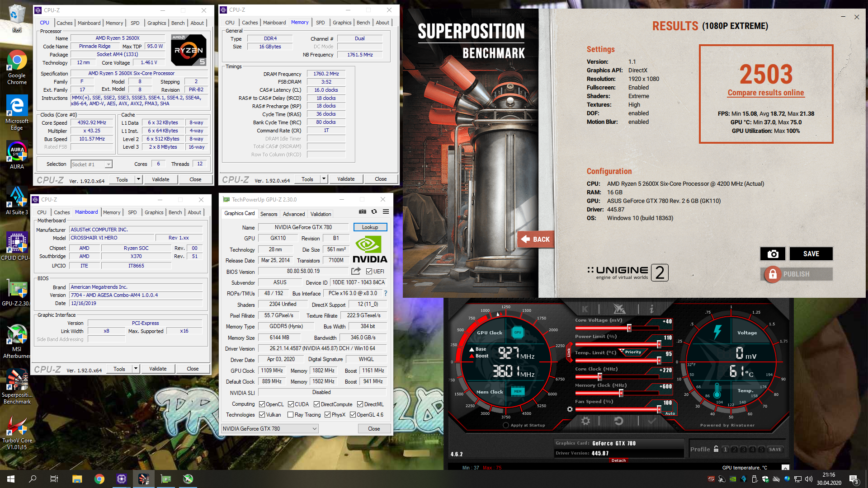Image resolution: width=868 pixels, height=488 pixels.
Task: Click Lookup button in GPU-Z
Action: pos(370,227)
